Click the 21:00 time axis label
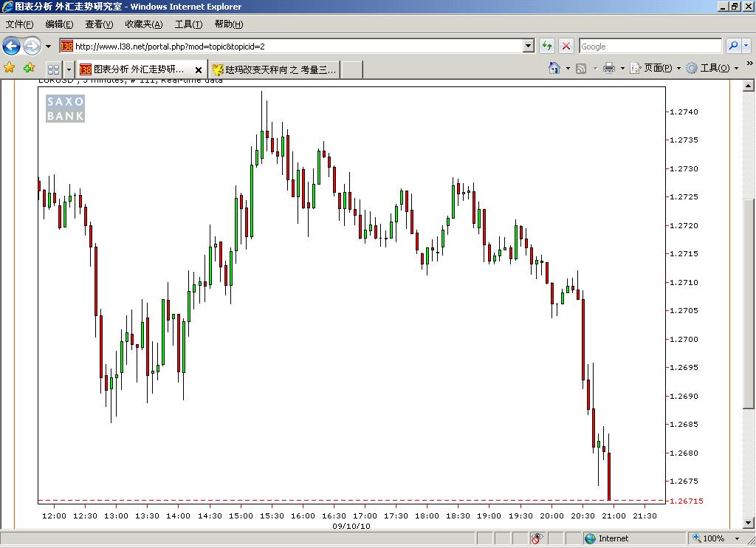The height and width of the screenshot is (548, 756). tap(614, 516)
